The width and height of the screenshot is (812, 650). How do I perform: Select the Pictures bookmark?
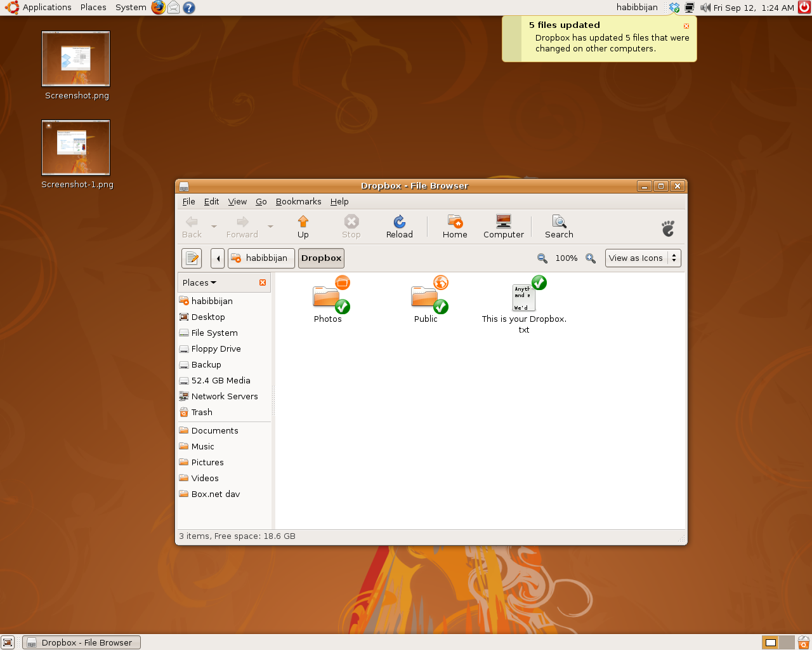click(224, 462)
